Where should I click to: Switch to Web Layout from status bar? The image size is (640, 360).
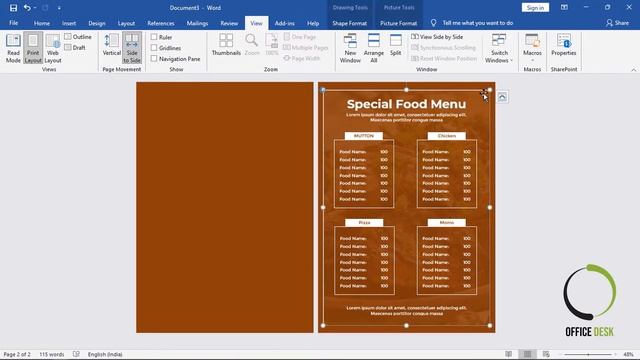coord(546,354)
